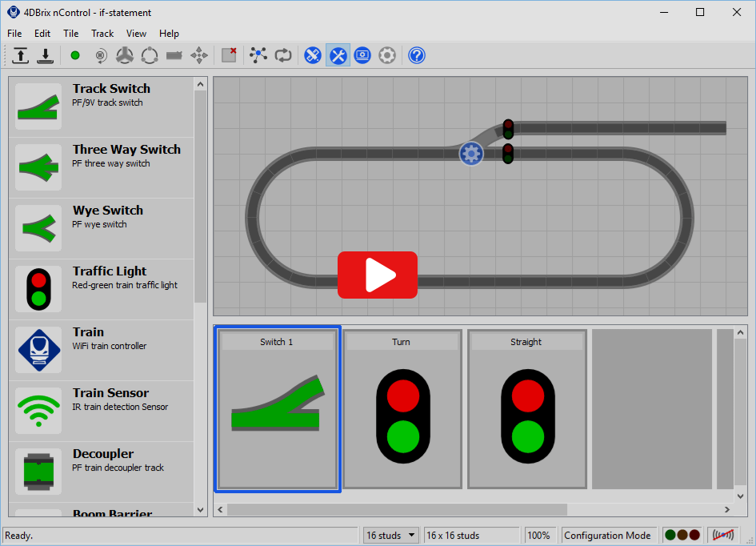Viewport: 756px width, 546px height.
Task: Click the loop arrows toolbar icon
Action: 283,55
